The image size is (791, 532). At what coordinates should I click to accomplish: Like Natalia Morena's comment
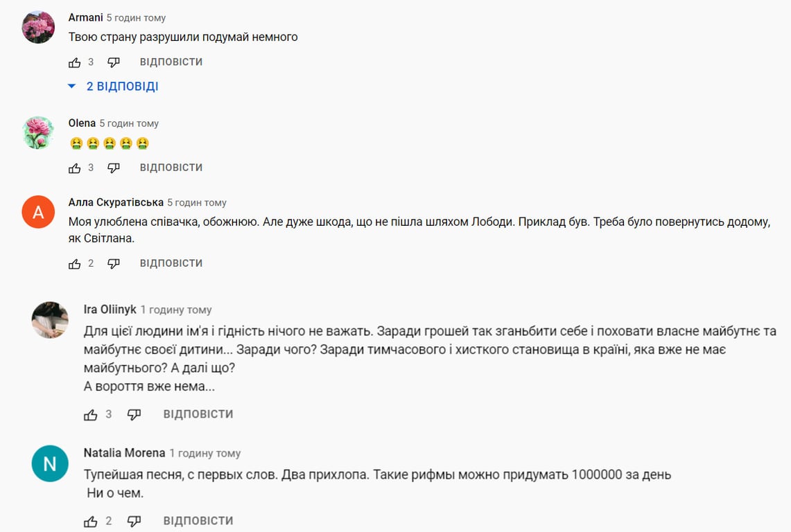[91, 521]
